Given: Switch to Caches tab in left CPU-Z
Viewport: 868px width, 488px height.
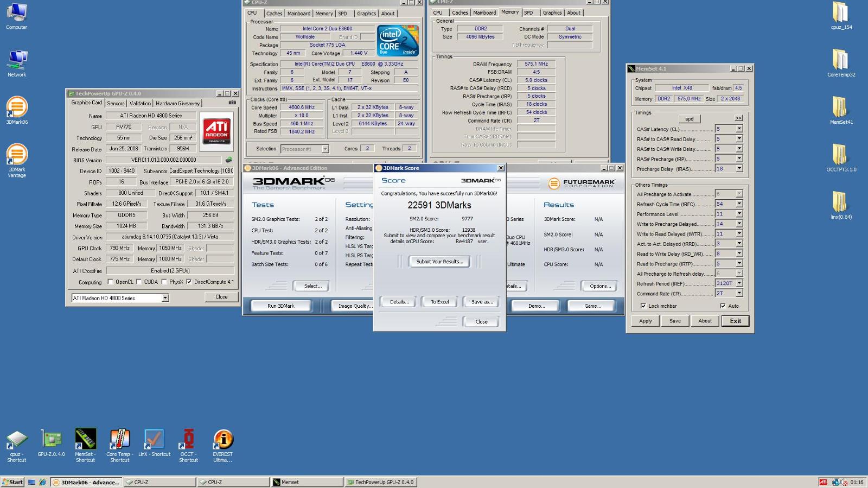Looking at the screenshot, I should 274,14.
